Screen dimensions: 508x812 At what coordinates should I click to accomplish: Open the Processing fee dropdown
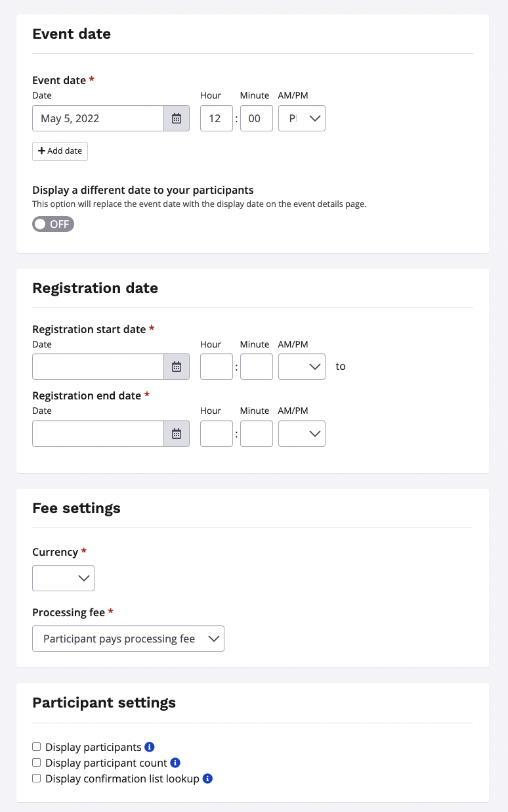[128, 639]
